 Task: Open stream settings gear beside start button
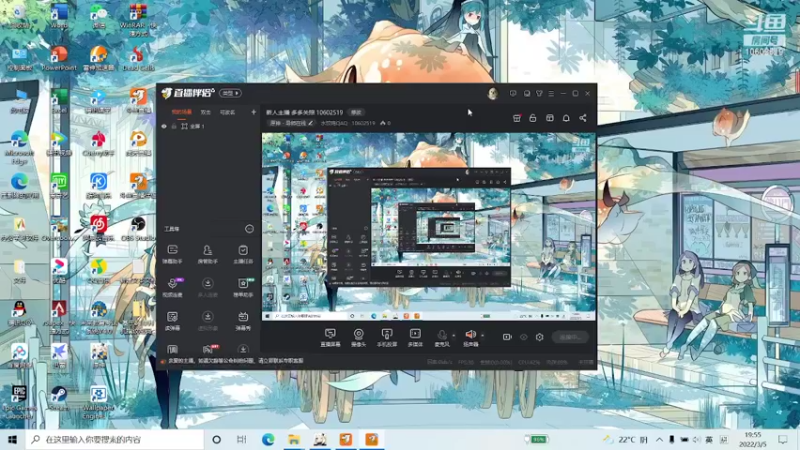click(x=539, y=337)
